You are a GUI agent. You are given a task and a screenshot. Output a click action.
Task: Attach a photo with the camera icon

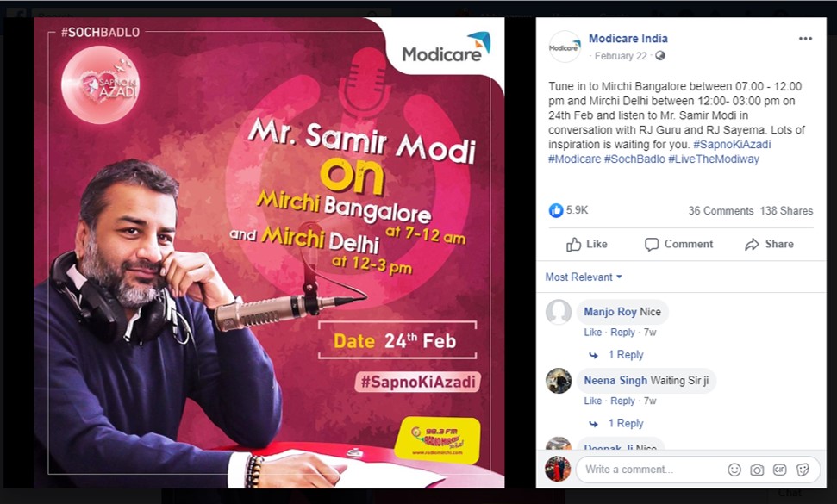click(x=756, y=470)
